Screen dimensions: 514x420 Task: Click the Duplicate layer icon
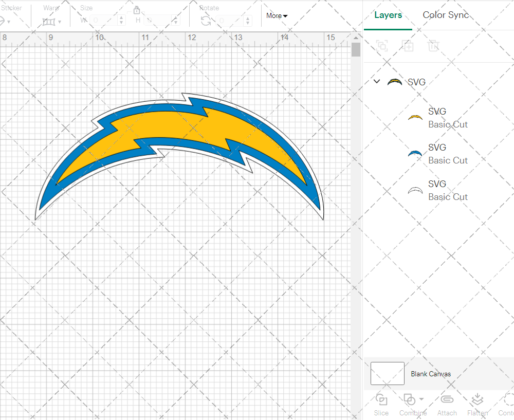[x=408, y=46]
